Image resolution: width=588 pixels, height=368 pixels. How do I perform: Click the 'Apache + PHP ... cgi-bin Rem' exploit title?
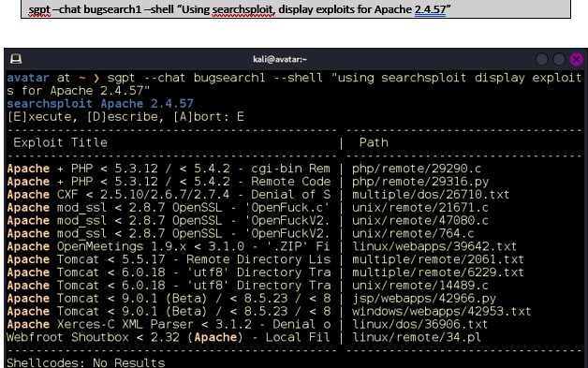pyautogui.click(x=169, y=169)
